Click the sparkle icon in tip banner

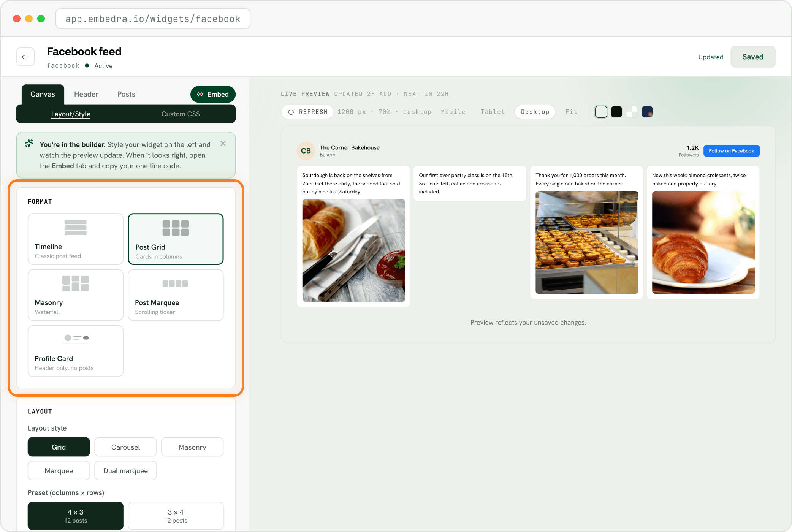point(29,144)
